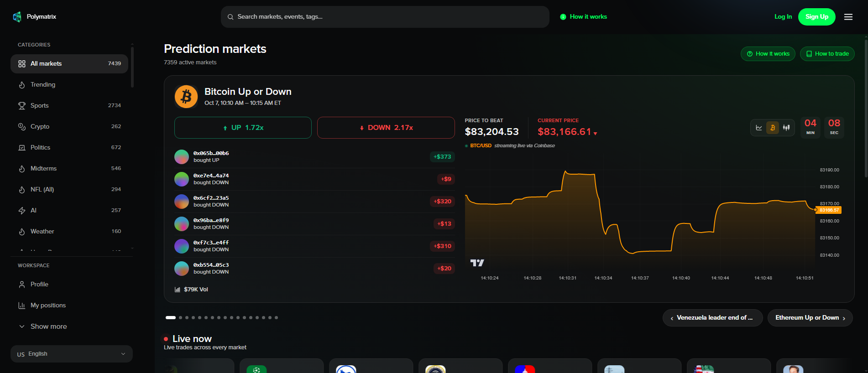Viewport: 868px width, 373px height.
Task: Switch to candlestick chart icon
Action: (786, 128)
